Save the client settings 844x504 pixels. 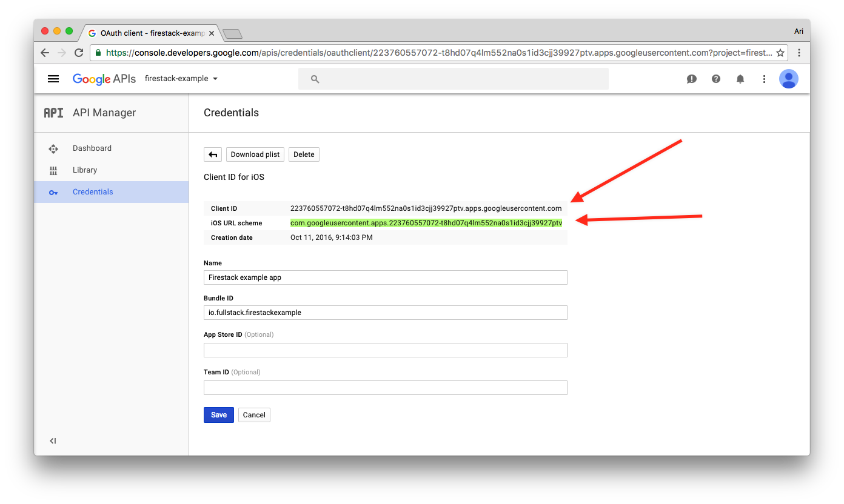(219, 415)
